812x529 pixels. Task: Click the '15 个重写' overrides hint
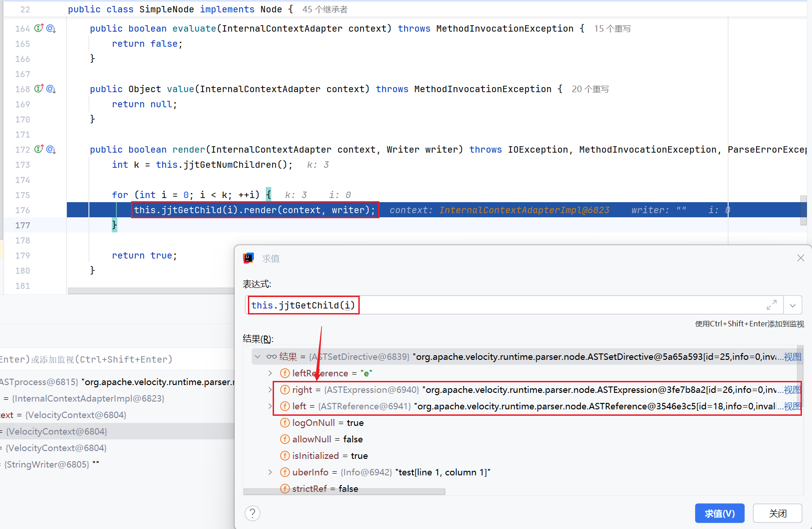(612, 28)
